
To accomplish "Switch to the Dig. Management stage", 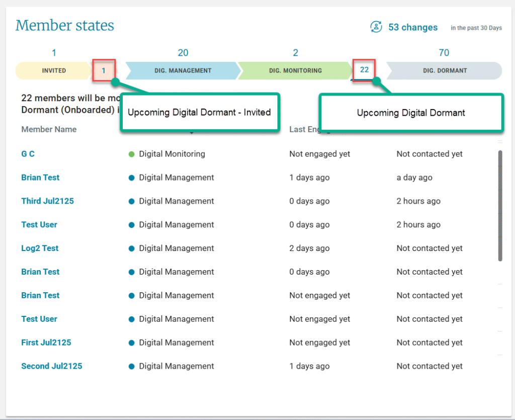I will pos(183,70).
